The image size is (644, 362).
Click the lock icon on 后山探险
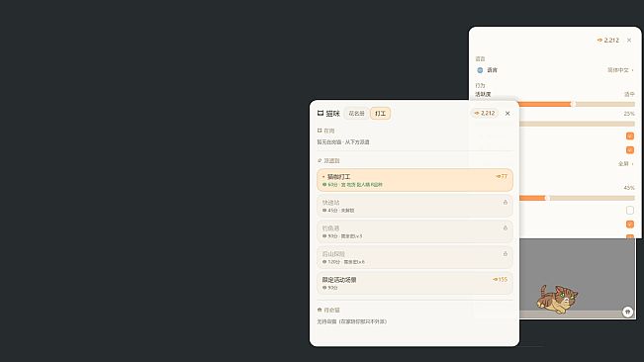[x=506, y=254]
